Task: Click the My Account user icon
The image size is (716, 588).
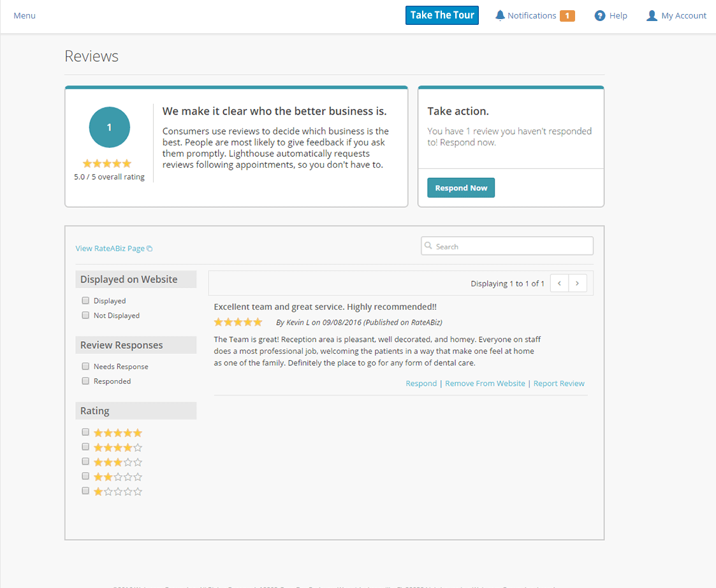Action: click(x=652, y=15)
